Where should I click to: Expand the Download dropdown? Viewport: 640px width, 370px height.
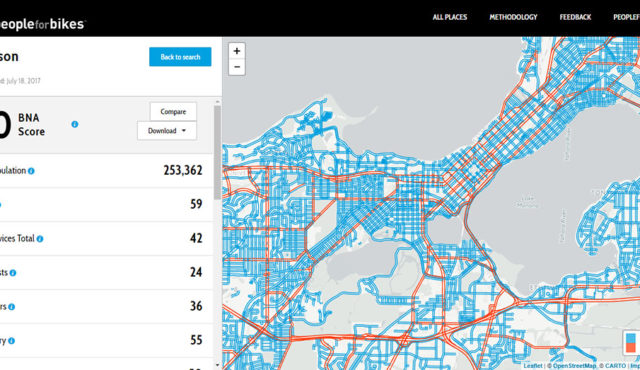[167, 131]
